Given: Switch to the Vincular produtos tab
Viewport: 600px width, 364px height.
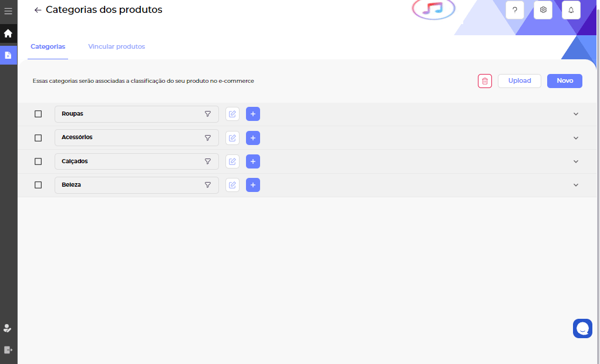Looking at the screenshot, I should (x=116, y=46).
